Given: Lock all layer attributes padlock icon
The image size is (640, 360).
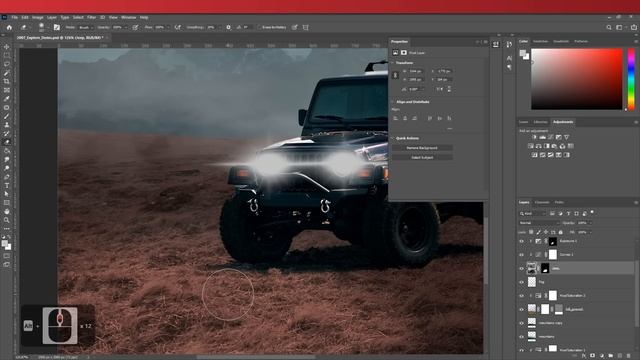Looking at the screenshot, I should (561, 232).
